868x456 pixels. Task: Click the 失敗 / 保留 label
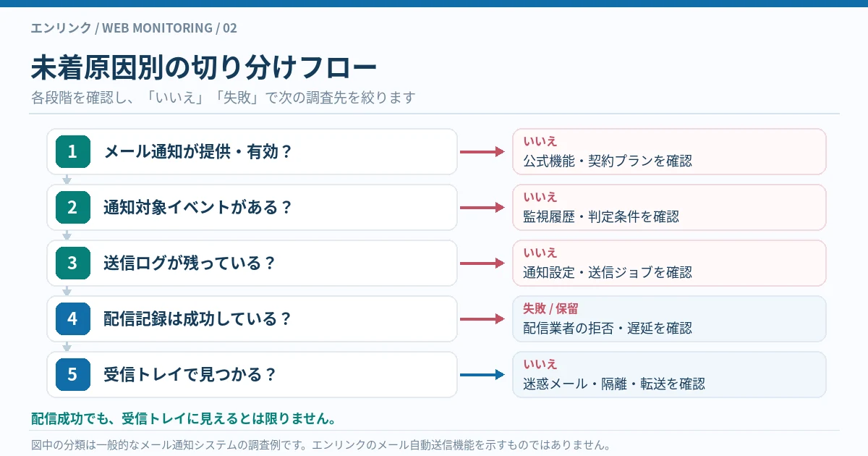[x=550, y=308]
